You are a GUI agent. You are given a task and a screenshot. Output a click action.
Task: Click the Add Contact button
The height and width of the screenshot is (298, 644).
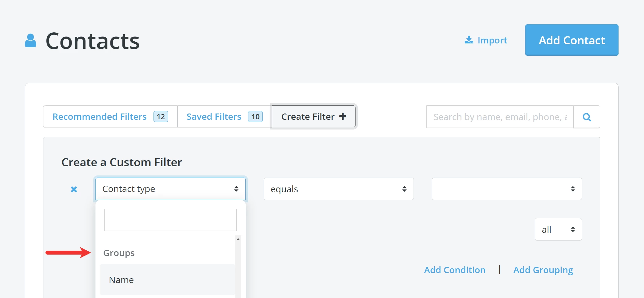(571, 40)
